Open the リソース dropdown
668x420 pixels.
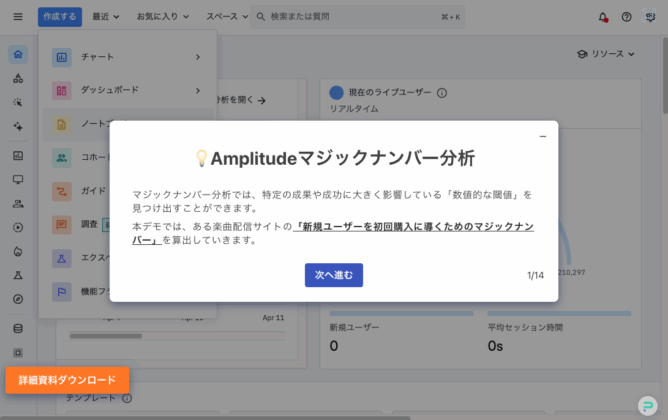(606, 54)
